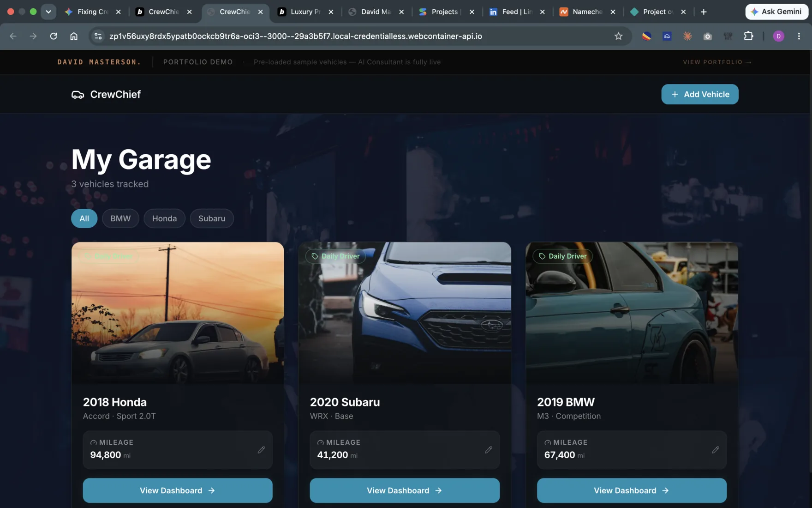Click the Add Vehicle button
The height and width of the screenshot is (508, 812).
pos(700,94)
